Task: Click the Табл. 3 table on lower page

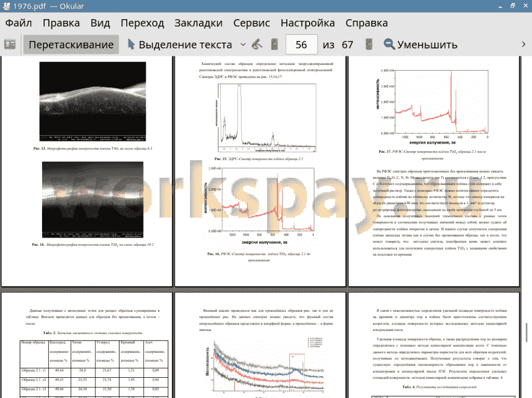Action: click(94, 369)
